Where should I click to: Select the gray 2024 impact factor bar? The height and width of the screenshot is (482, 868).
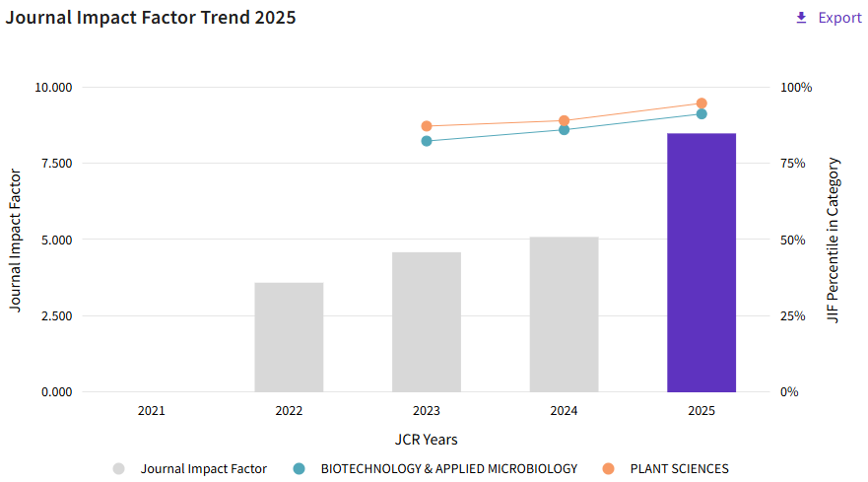click(x=565, y=314)
